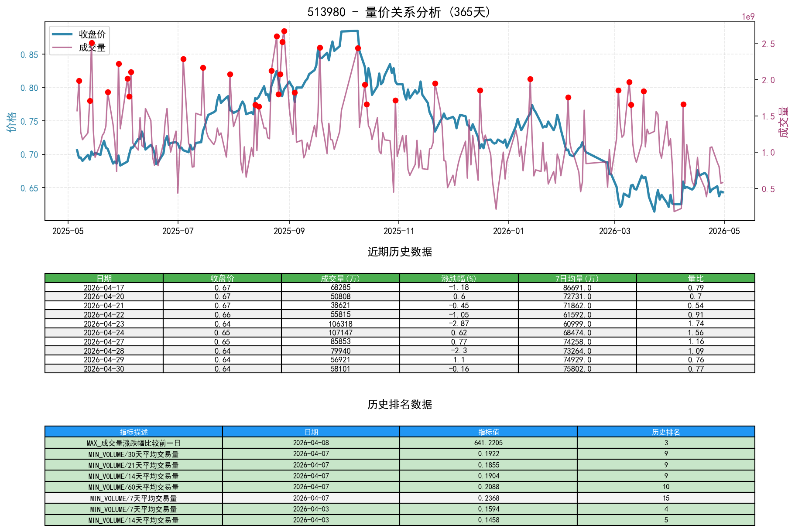Viewport: 795px width, 532px height.
Task: Click 7-day average cell '60999.0'
Action: point(577,324)
